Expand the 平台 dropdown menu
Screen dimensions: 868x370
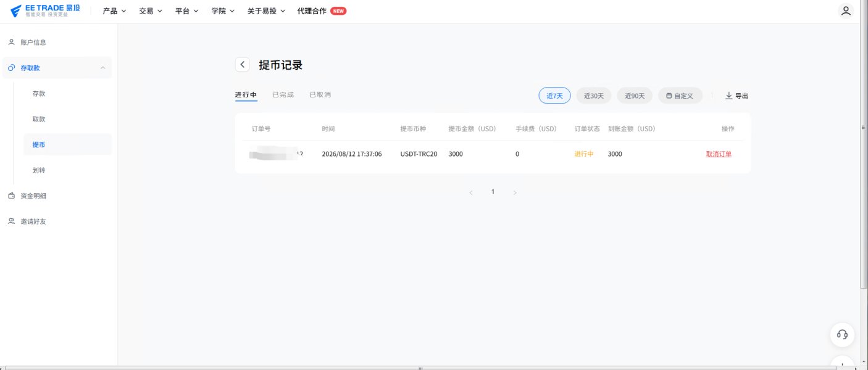tap(187, 10)
